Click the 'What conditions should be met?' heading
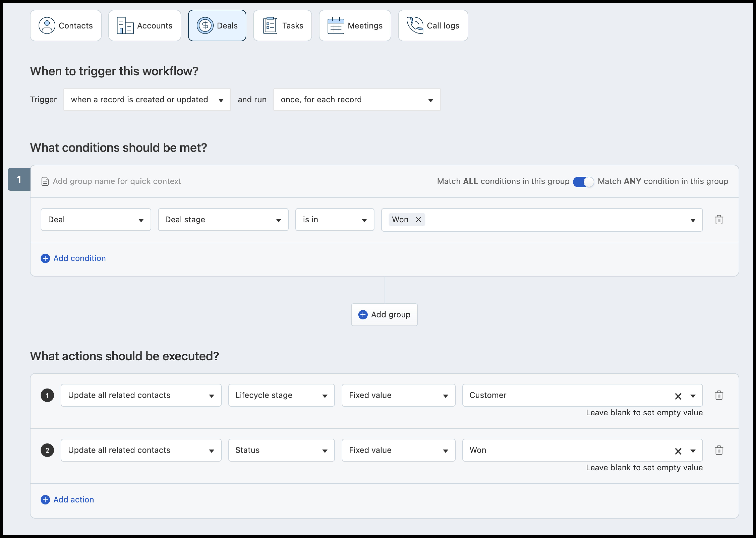 pyautogui.click(x=119, y=148)
